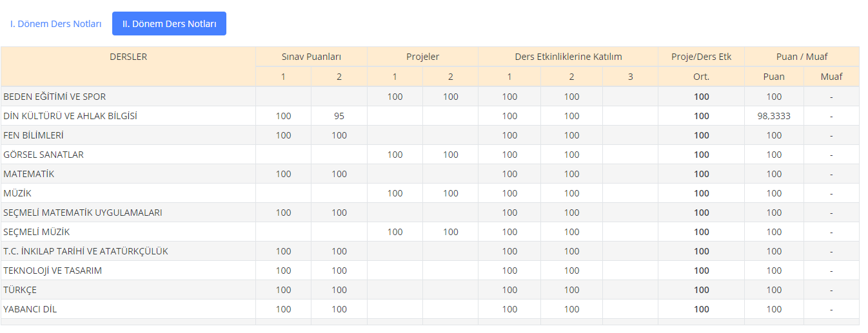Click the 98,3333 score cell
868x333 pixels.
click(774, 116)
